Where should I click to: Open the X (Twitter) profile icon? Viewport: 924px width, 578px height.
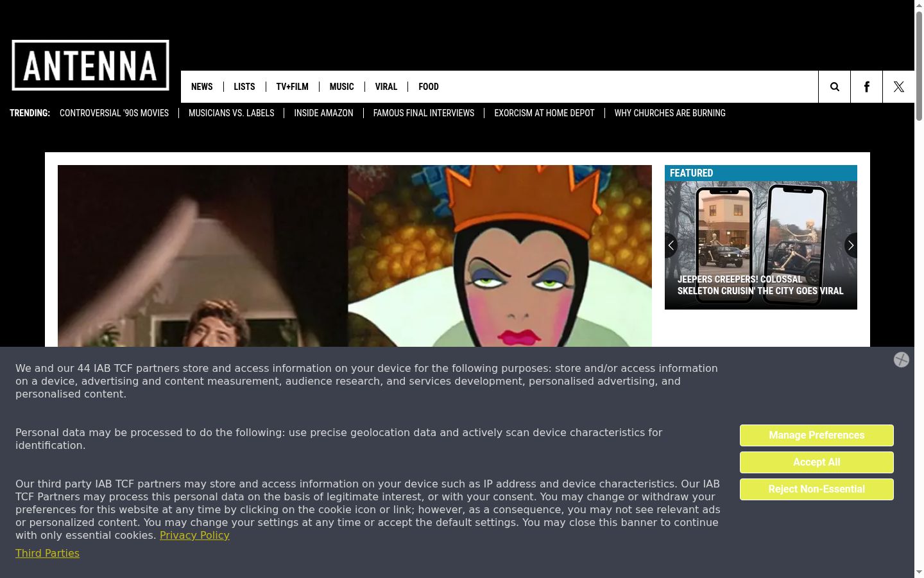coord(898,87)
